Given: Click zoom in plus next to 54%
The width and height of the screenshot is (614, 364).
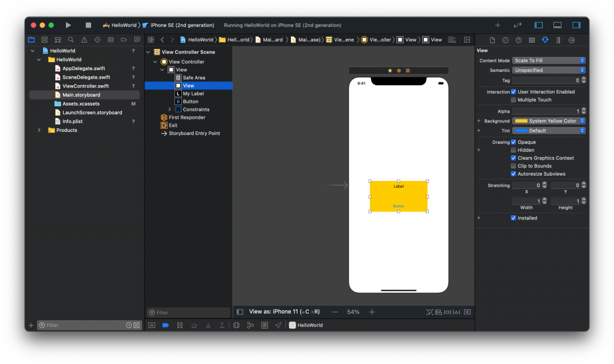Looking at the screenshot, I should (x=372, y=312).
